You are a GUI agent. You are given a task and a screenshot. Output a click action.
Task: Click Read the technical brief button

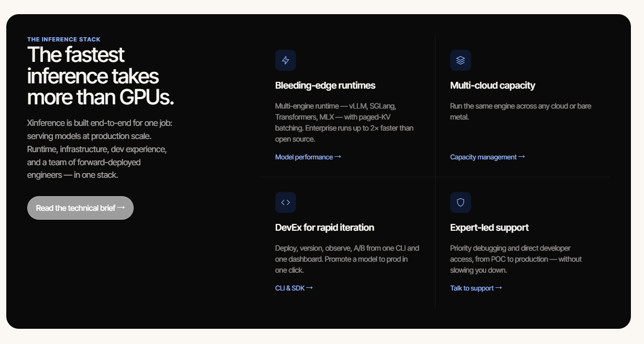point(80,208)
